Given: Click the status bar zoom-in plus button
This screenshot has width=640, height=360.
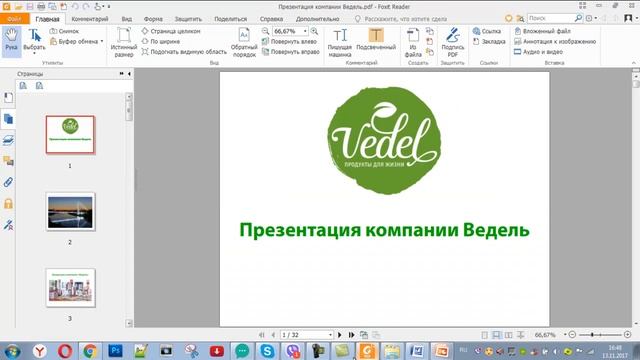Looking at the screenshot, I should (x=627, y=335).
